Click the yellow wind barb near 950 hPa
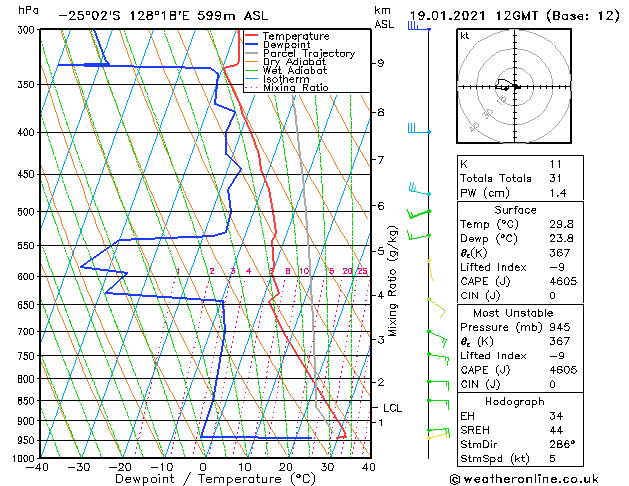Viewport: 629px width, 486px height. 438,436
